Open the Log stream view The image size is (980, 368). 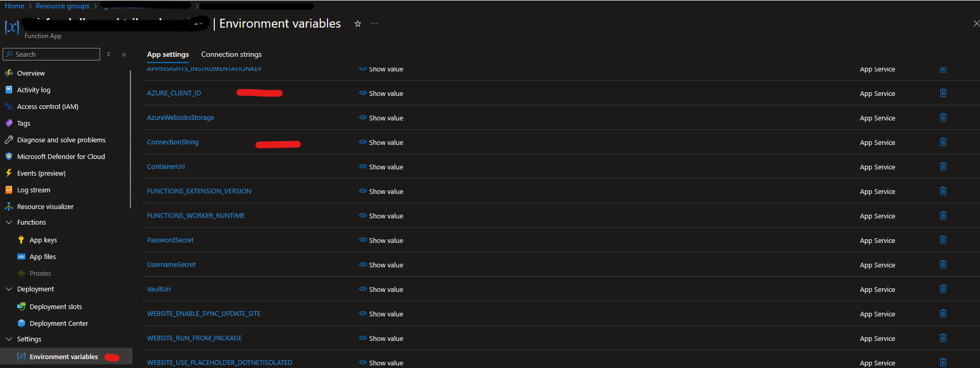click(x=33, y=190)
